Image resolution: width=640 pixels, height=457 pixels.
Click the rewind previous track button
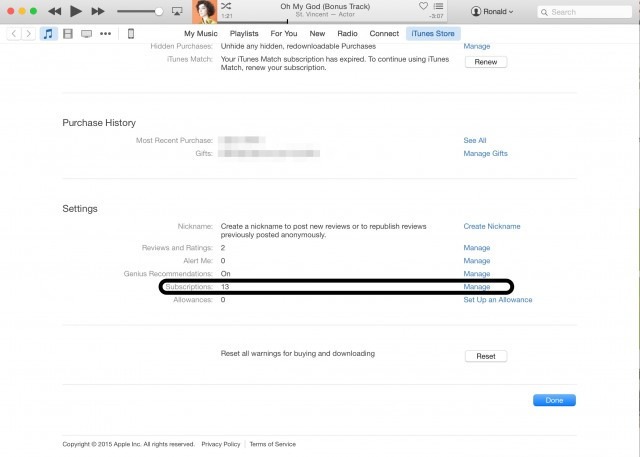click(x=54, y=11)
